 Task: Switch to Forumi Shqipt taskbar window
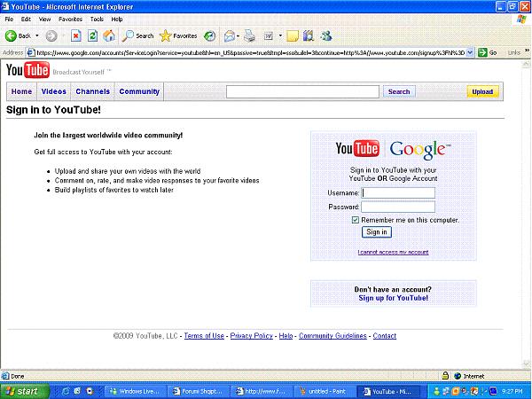(199, 391)
